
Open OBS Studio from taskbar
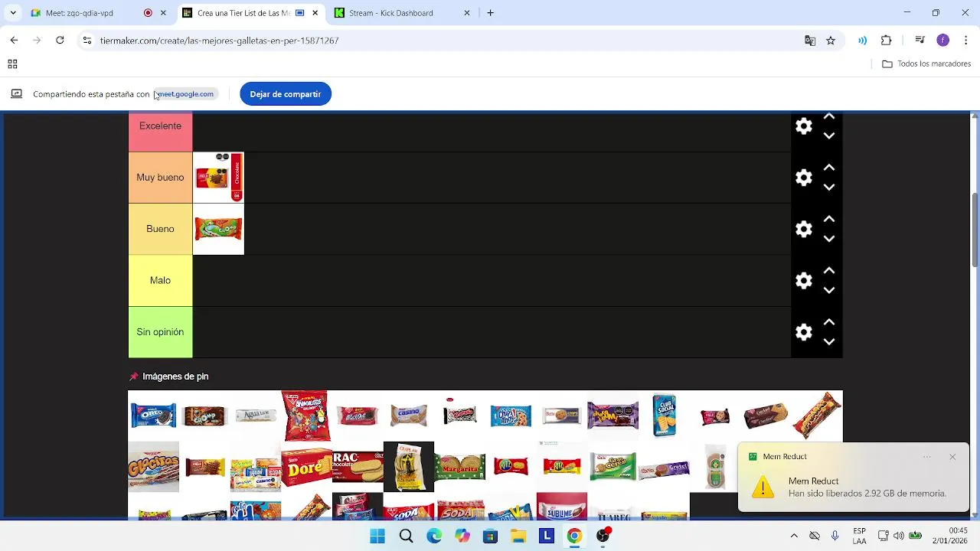(x=603, y=536)
